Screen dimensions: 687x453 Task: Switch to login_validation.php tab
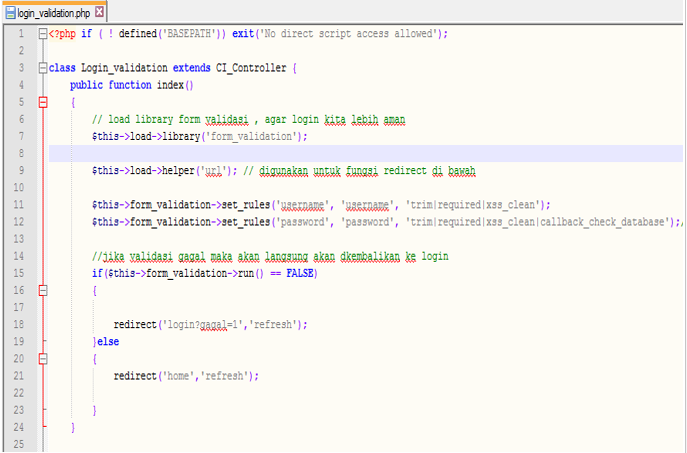(53, 13)
